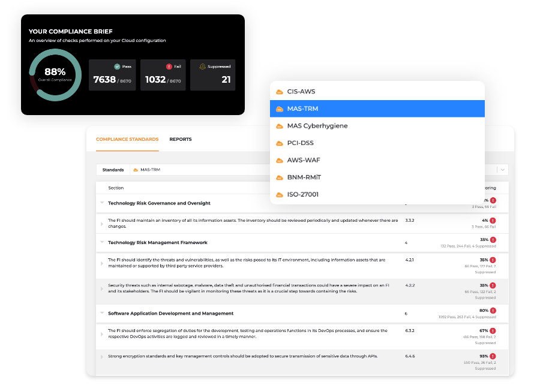Click alert icon for Risk Governance and Oversight
This screenshot has height=392, width=540.
(x=493, y=200)
